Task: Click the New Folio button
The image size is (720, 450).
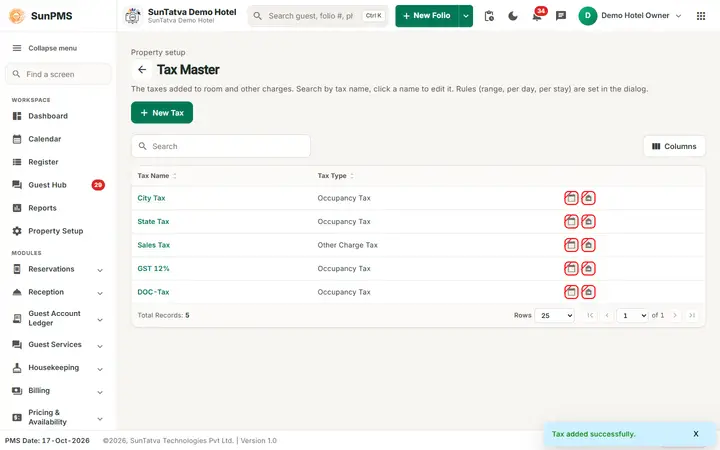Action: [x=427, y=16]
